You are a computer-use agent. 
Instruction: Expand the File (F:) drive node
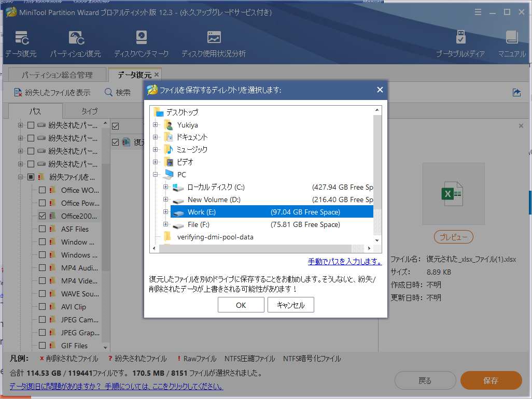point(165,224)
